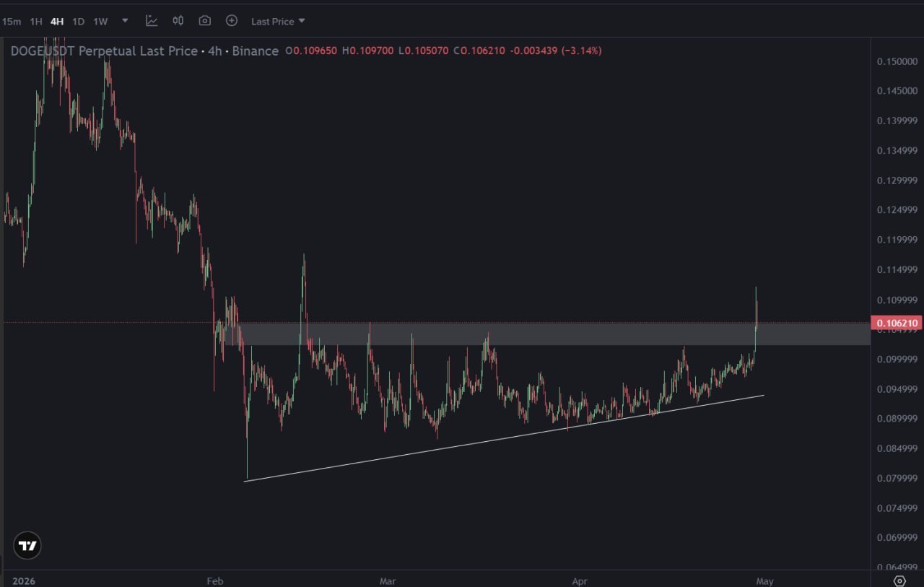Switch to the 1H timeframe
Screen dimensions: 924x587
35,21
